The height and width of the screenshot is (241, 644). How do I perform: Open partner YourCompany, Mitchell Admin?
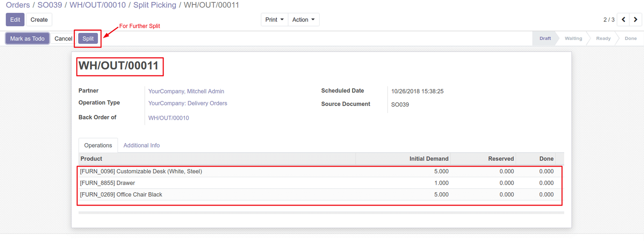tap(186, 91)
